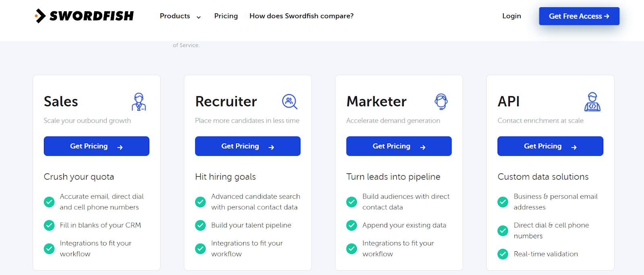Click the Login link
644x275 pixels.
point(511,16)
